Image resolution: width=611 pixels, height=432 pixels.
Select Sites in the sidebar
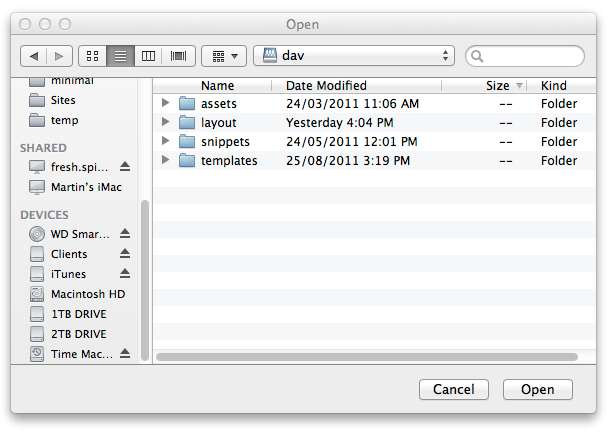(x=74, y=100)
